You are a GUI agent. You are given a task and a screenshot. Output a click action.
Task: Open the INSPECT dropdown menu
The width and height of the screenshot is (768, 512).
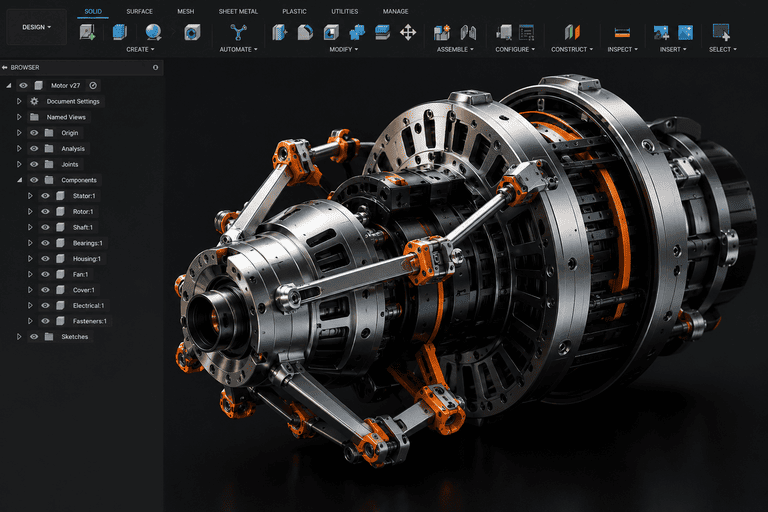click(x=623, y=49)
